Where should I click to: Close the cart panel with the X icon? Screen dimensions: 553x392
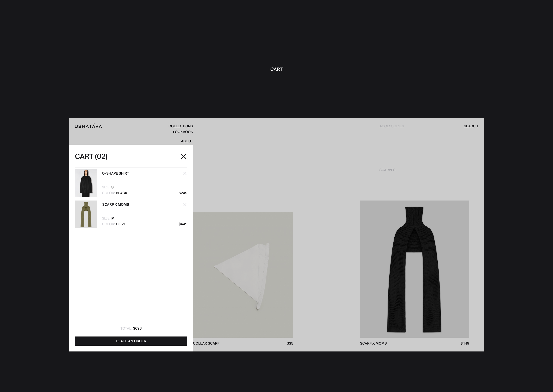click(x=184, y=156)
